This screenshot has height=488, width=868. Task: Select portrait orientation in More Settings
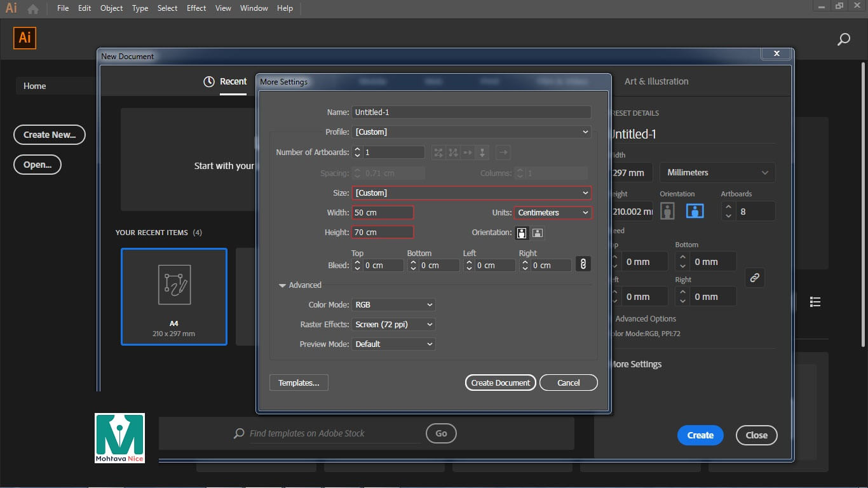pos(522,233)
